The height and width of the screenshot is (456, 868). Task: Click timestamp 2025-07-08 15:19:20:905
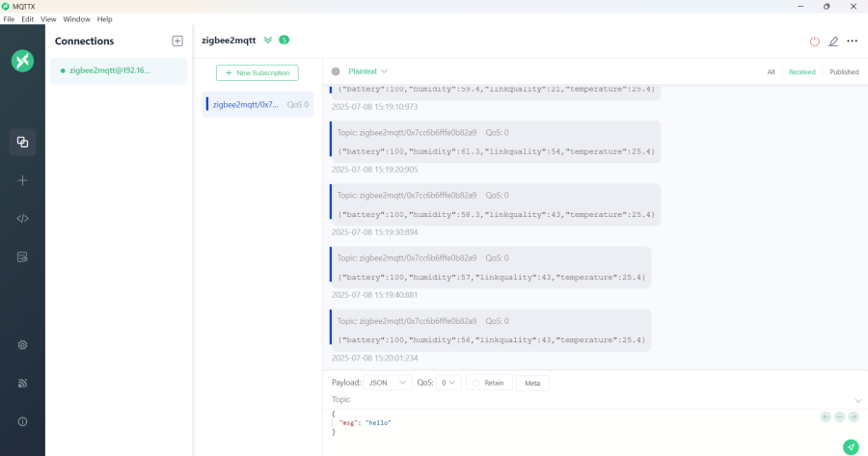tap(375, 170)
